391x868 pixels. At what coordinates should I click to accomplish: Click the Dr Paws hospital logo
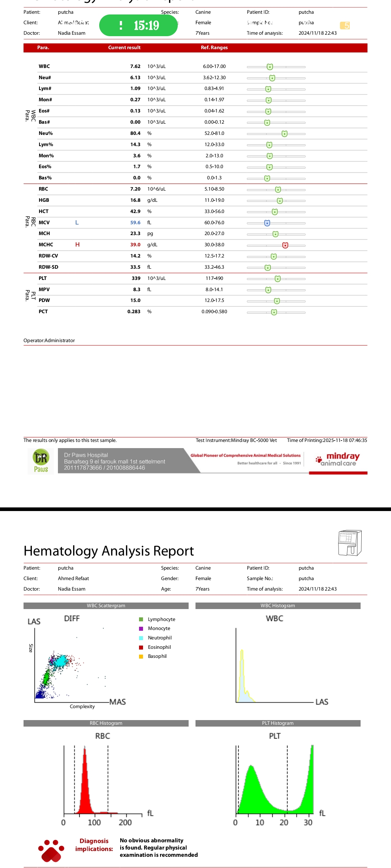click(41, 461)
